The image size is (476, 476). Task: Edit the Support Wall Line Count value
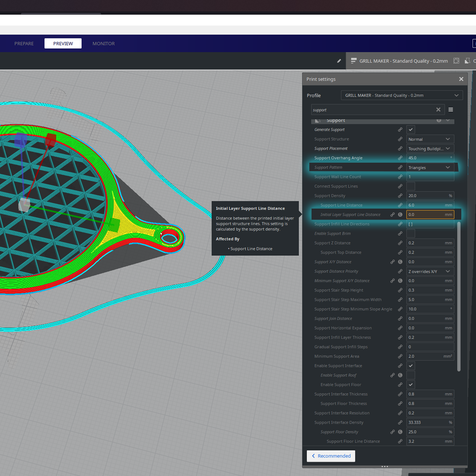pos(430,176)
